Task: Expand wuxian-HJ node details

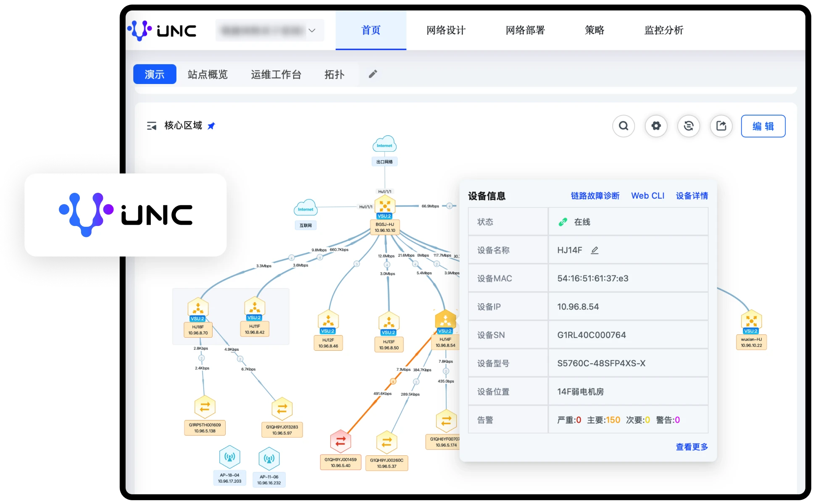Action: (751, 320)
